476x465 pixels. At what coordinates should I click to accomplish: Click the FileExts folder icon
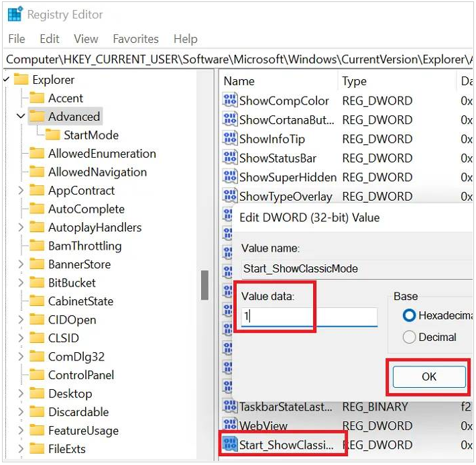pyautogui.click(x=37, y=449)
